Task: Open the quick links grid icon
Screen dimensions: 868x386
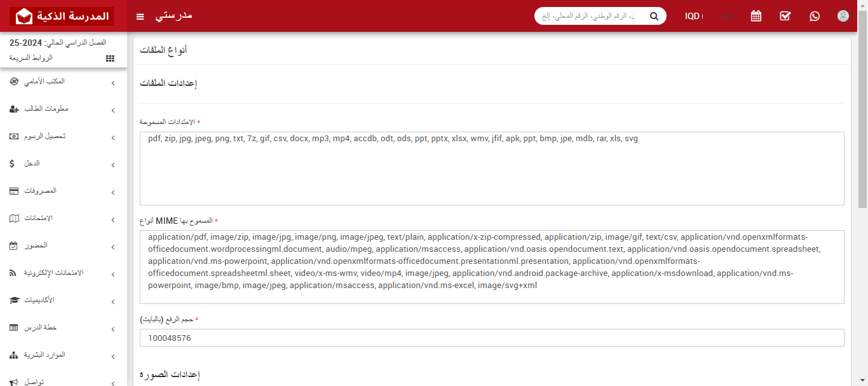Action: click(110, 58)
